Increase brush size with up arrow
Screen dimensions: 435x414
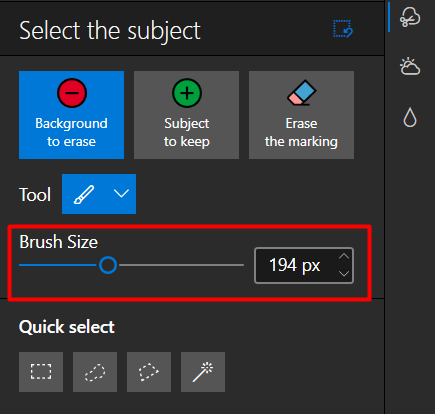344,257
